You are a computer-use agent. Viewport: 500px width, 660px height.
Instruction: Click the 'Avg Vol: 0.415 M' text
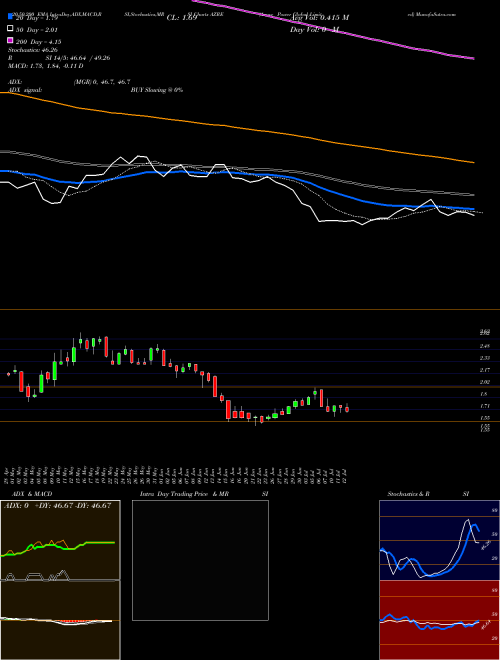coord(319,18)
